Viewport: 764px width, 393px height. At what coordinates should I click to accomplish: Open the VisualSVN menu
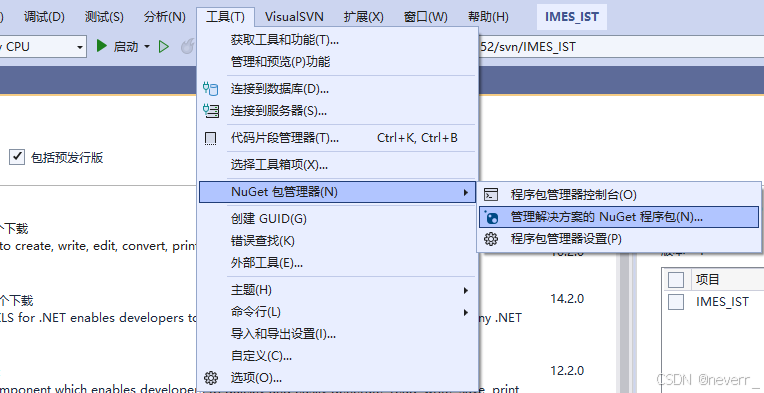coord(294,17)
